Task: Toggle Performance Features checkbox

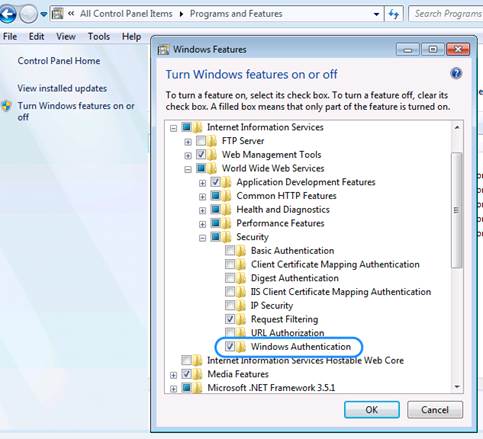Action: click(x=215, y=223)
